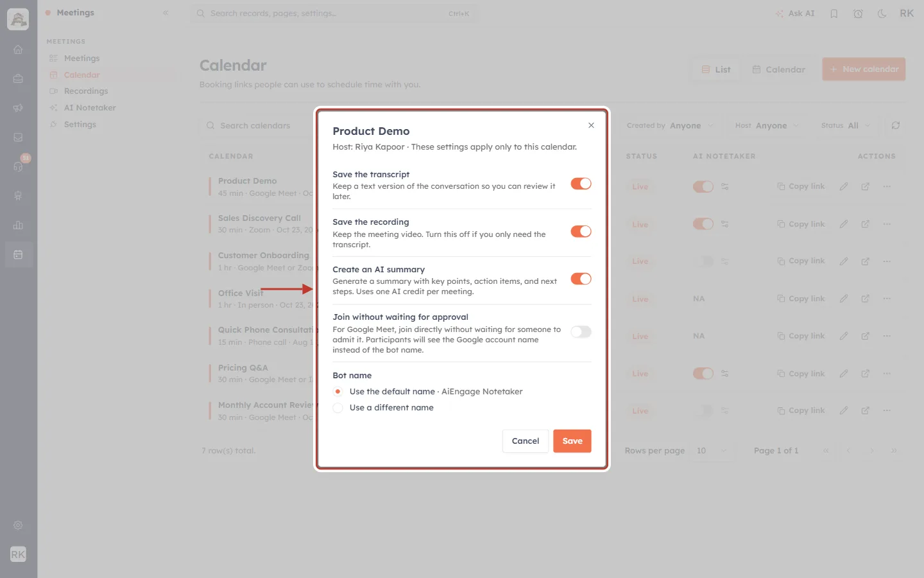This screenshot has width=924, height=578.
Task: Open more actions for Pricing Q&A row
Action: click(x=887, y=374)
